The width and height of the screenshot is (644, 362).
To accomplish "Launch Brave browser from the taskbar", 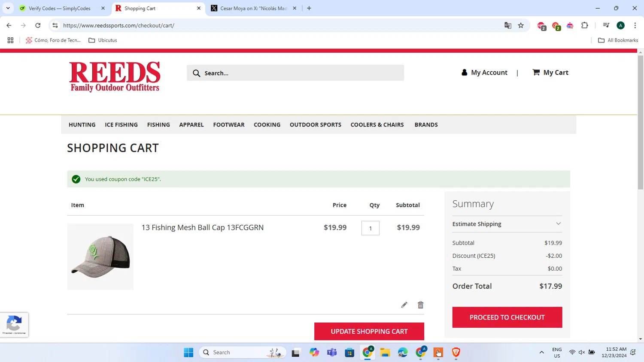I will tap(456, 353).
